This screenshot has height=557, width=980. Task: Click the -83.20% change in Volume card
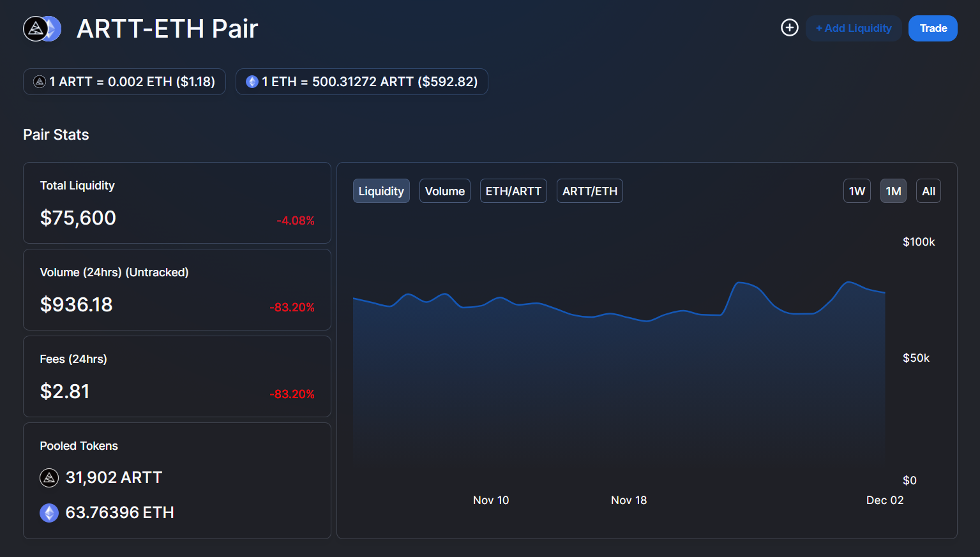pos(292,308)
